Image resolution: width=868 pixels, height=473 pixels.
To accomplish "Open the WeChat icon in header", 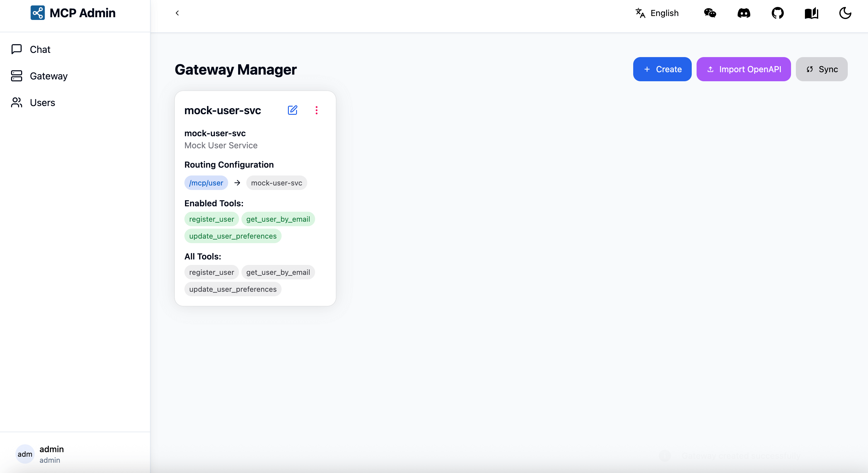I will coord(710,13).
